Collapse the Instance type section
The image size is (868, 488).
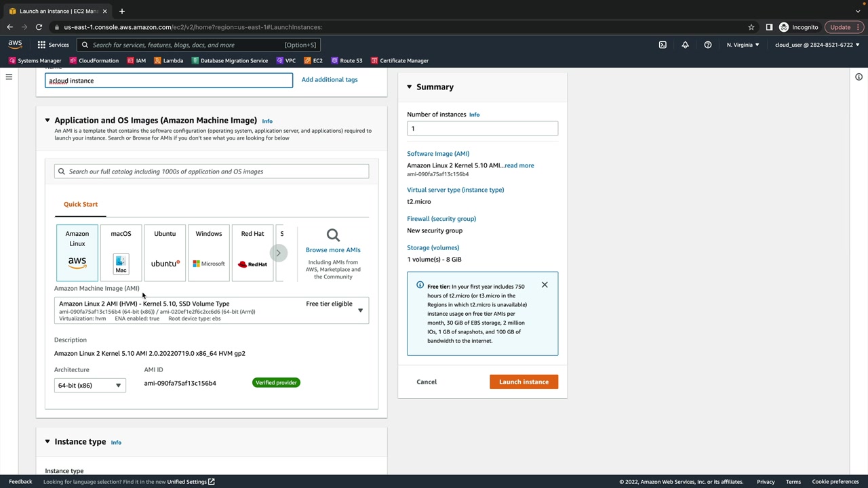47,442
